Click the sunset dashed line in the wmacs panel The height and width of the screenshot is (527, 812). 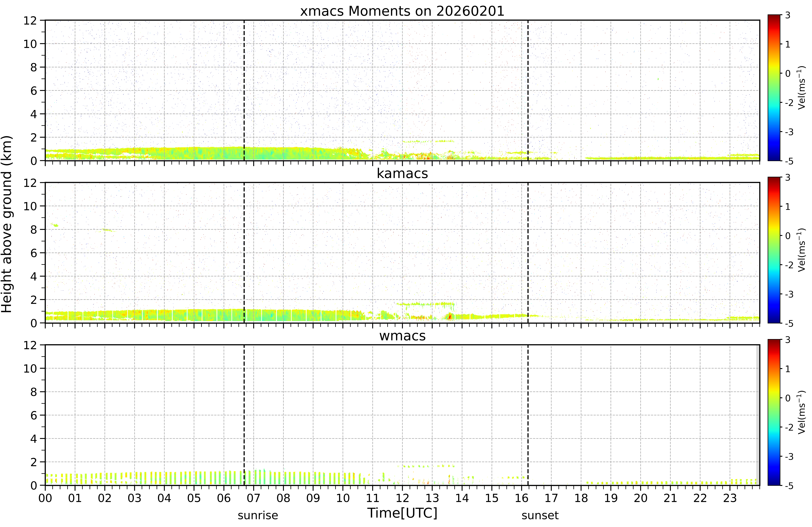[x=528, y=415]
